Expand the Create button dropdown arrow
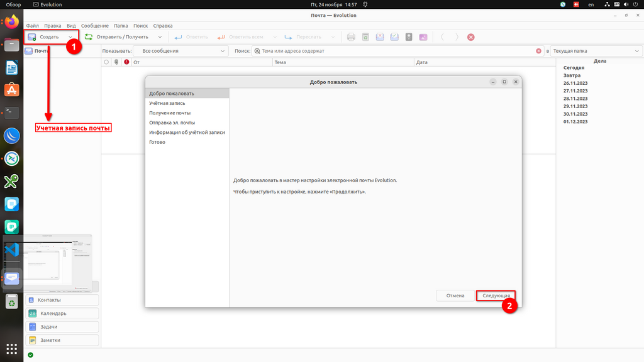 click(70, 37)
